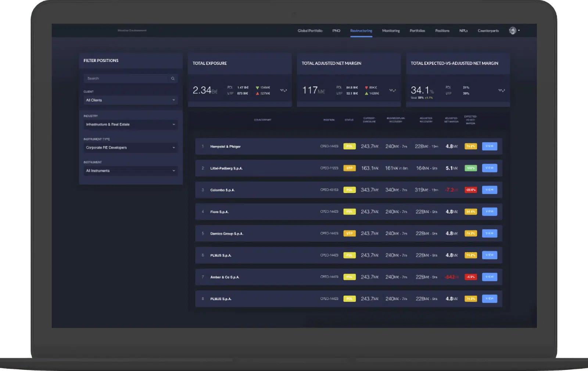Click trend chart icon in Total Exposure card
Image resolution: width=588 pixels, height=371 pixels.
pyautogui.click(x=283, y=90)
